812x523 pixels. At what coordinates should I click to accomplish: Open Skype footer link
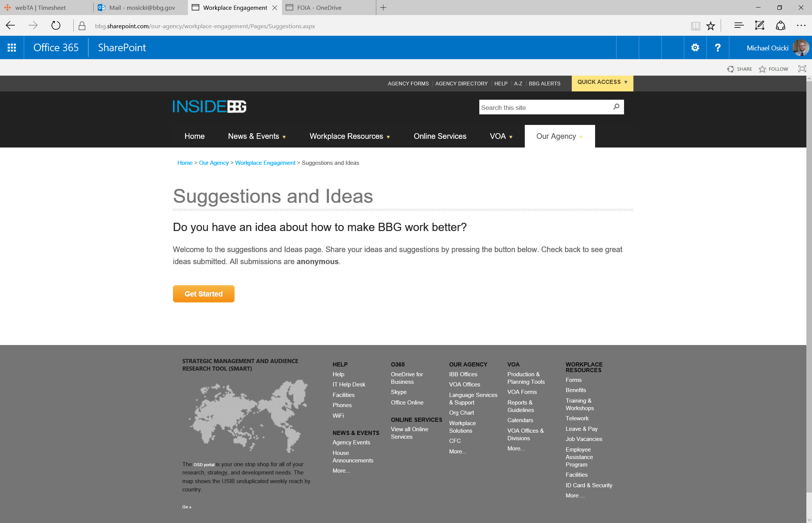[x=398, y=392]
